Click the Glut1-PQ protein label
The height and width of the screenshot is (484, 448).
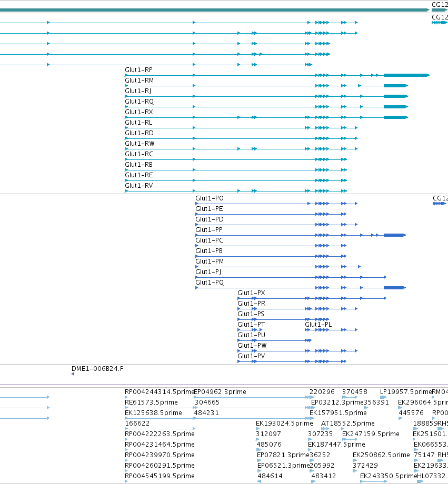[210, 282]
